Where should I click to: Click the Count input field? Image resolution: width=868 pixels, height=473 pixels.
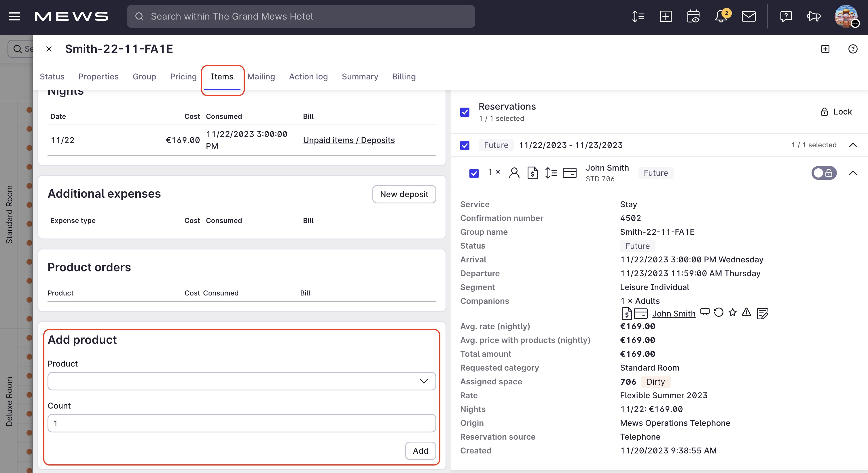(242, 423)
